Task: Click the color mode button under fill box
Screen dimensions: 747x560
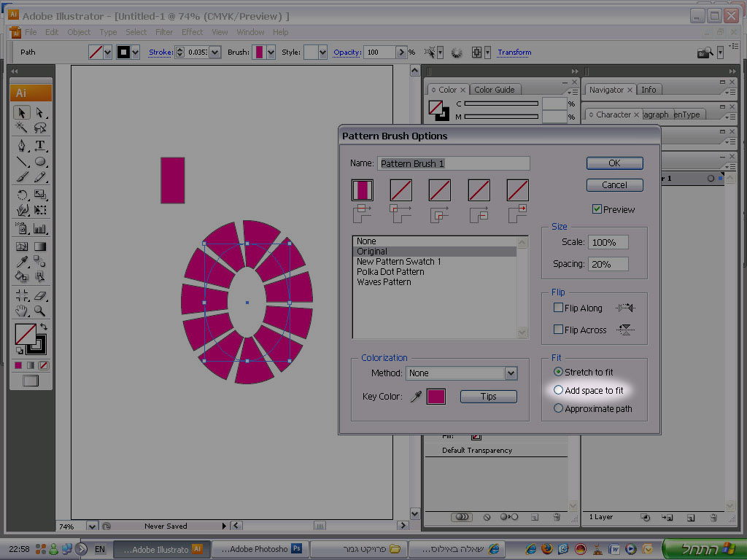Action: tap(18, 365)
